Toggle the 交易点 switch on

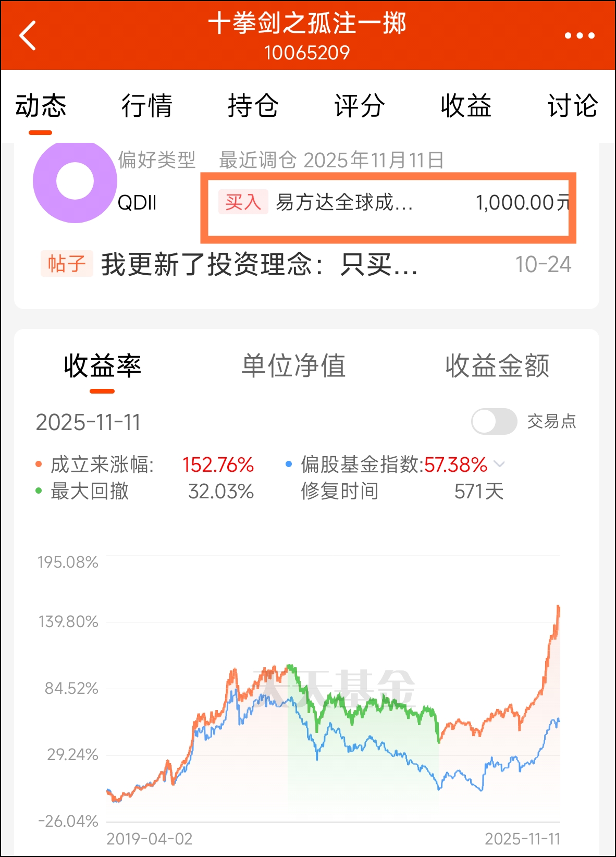pyautogui.click(x=494, y=421)
